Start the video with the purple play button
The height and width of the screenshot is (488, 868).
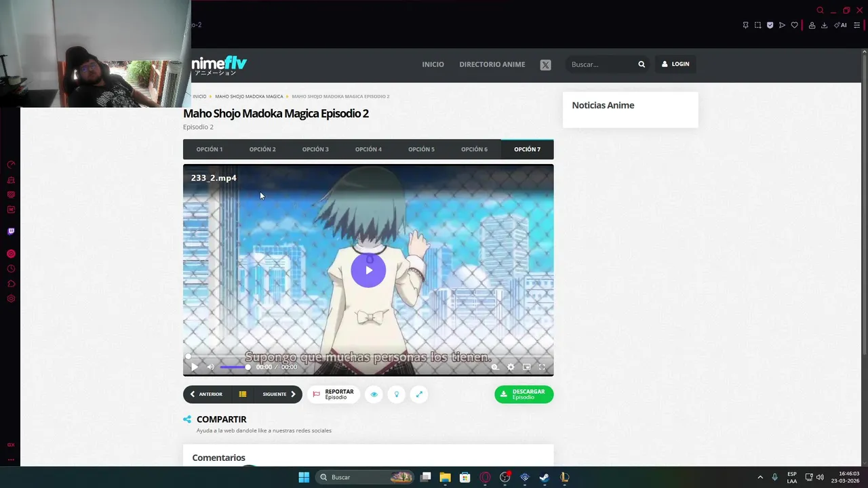click(368, 270)
